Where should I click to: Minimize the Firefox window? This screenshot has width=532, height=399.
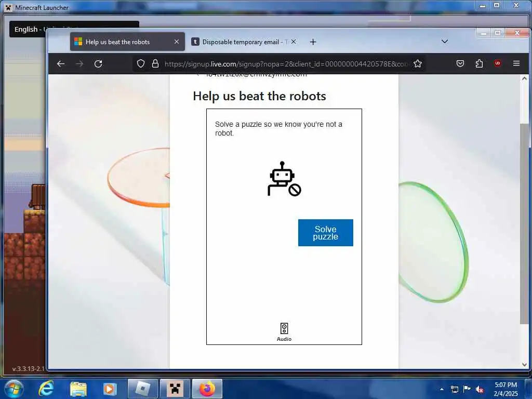484,33
